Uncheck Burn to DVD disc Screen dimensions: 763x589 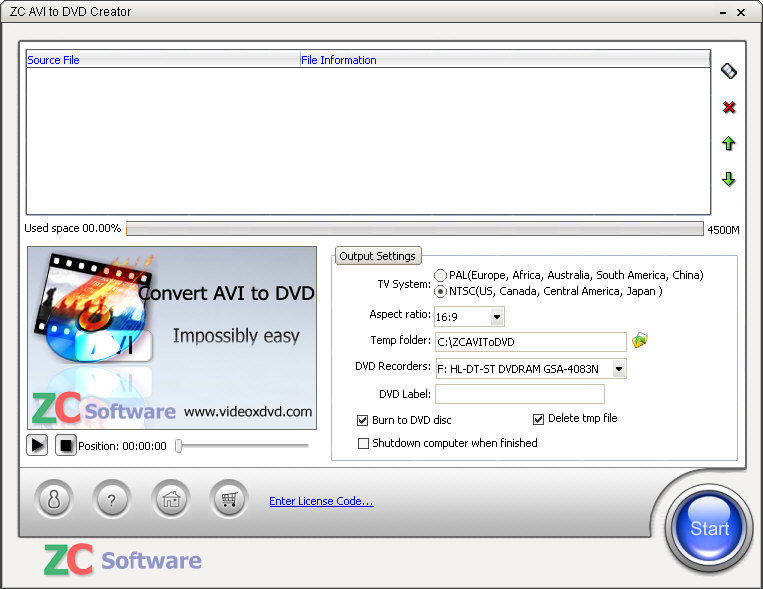tap(362, 420)
